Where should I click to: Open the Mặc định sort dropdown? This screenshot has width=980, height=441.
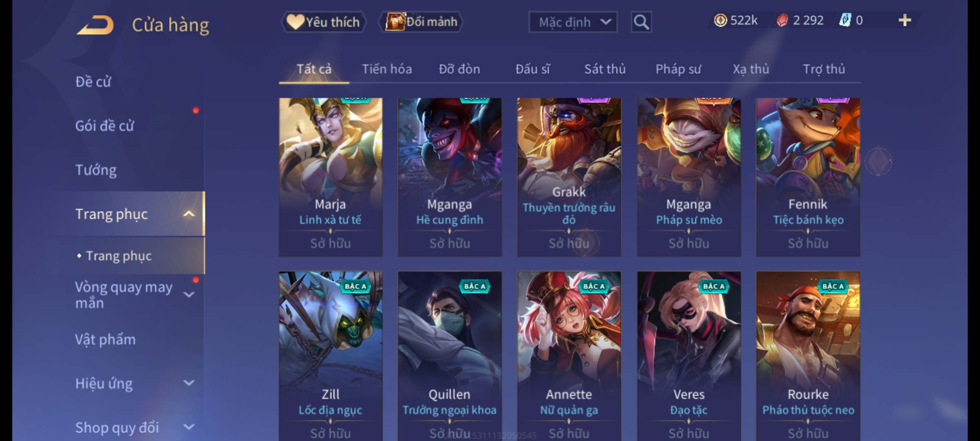point(572,22)
